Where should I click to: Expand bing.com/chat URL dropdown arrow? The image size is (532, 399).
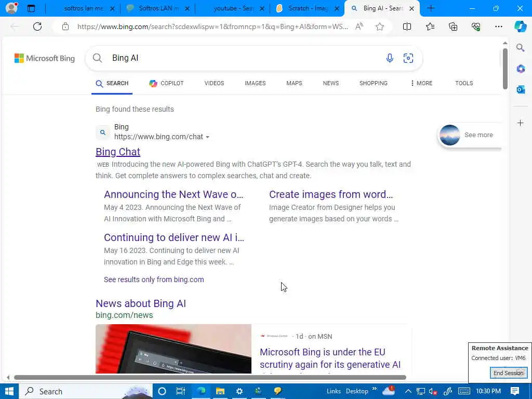pyautogui.click(x=208, y=137)
